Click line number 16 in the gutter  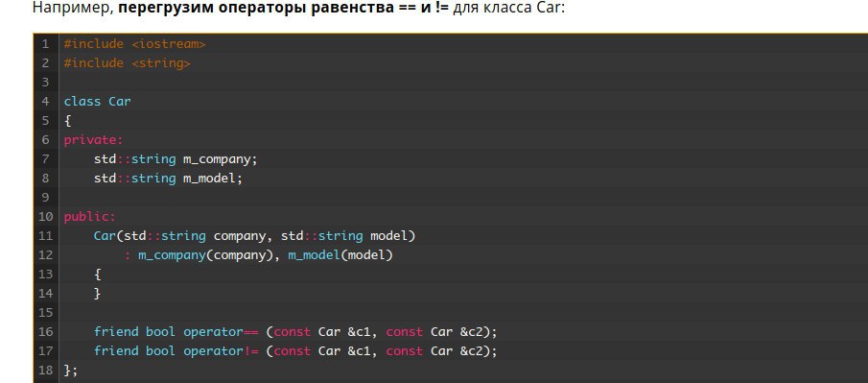(45, 332)
